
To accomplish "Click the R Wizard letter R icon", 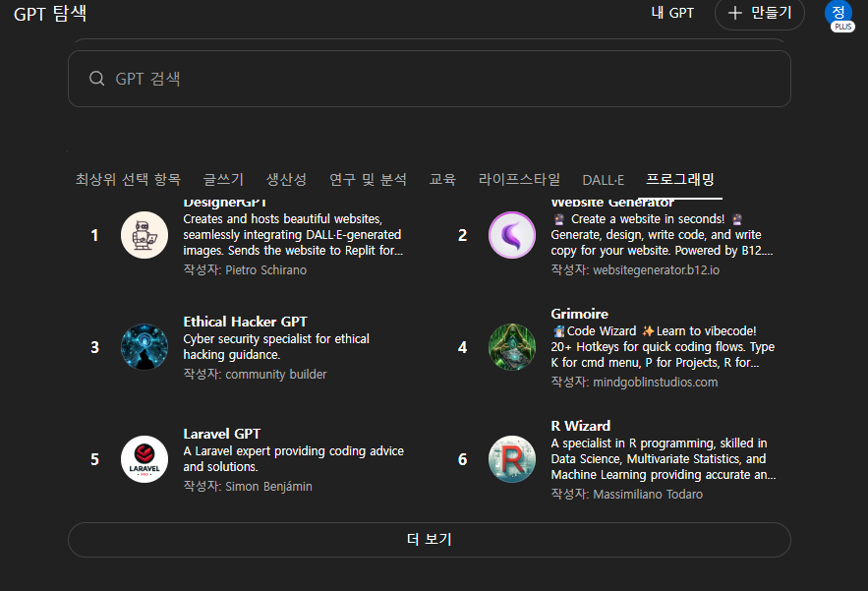I will pyautogui.click(x=512, y=459).
